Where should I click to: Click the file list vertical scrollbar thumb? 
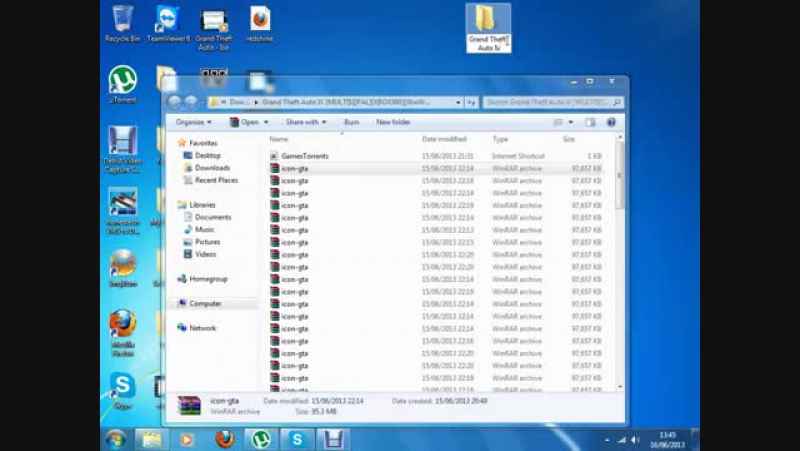click(620, 174)
